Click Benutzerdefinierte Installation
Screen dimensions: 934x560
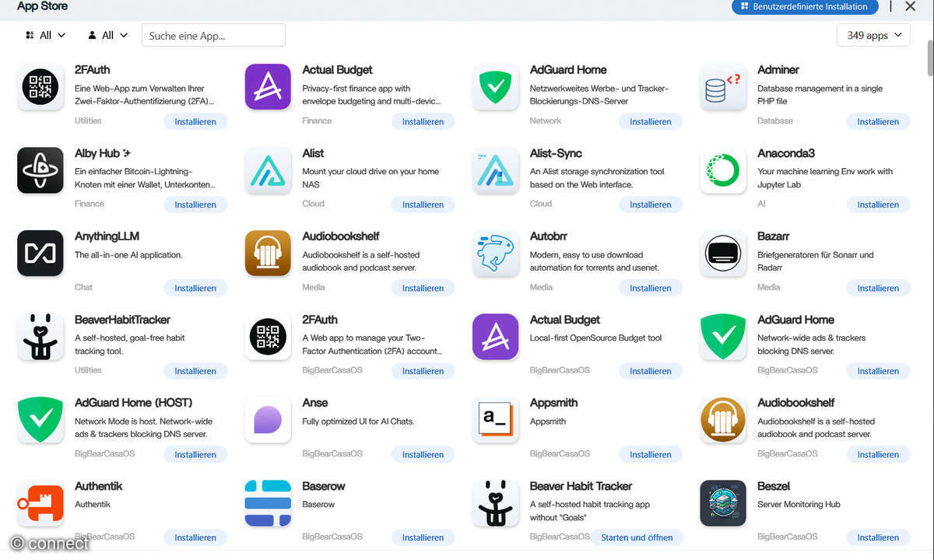tap(805, 7)
